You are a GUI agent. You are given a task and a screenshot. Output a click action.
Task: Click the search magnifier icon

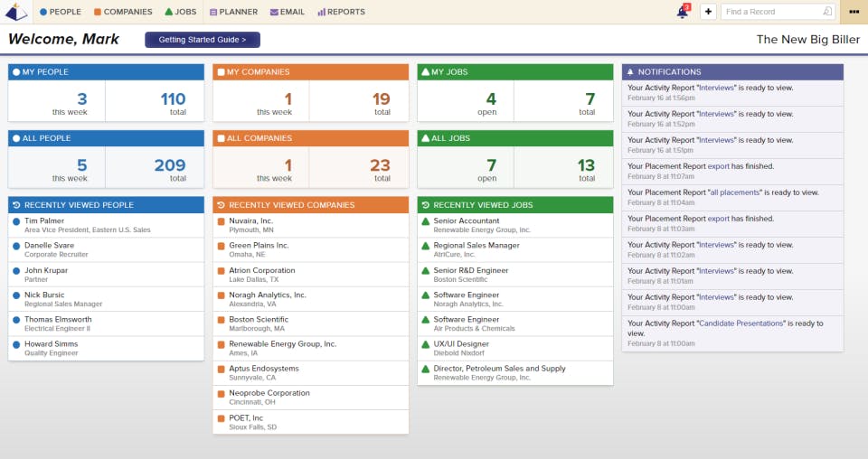[827, 12]
